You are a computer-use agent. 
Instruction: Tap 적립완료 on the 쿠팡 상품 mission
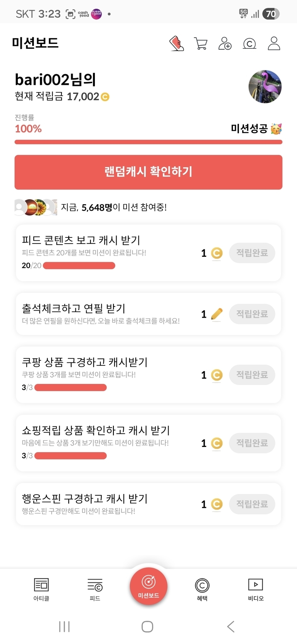(252, 375)
